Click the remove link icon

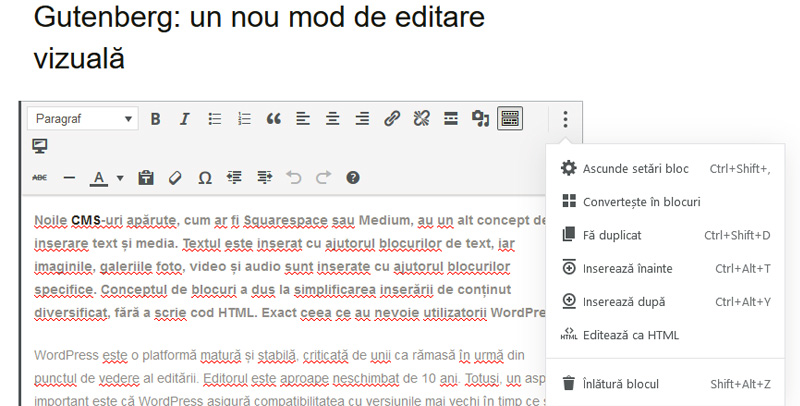click(x=421, y=119)
